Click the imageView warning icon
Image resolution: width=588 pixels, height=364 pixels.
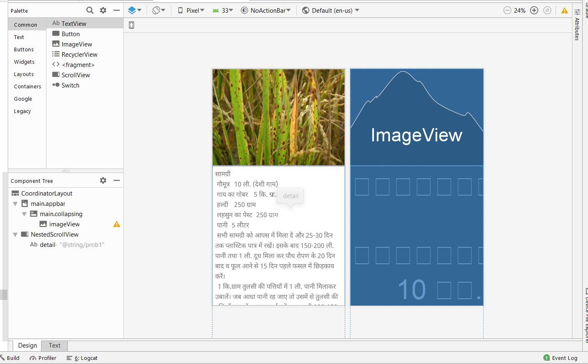click(117, 224)
